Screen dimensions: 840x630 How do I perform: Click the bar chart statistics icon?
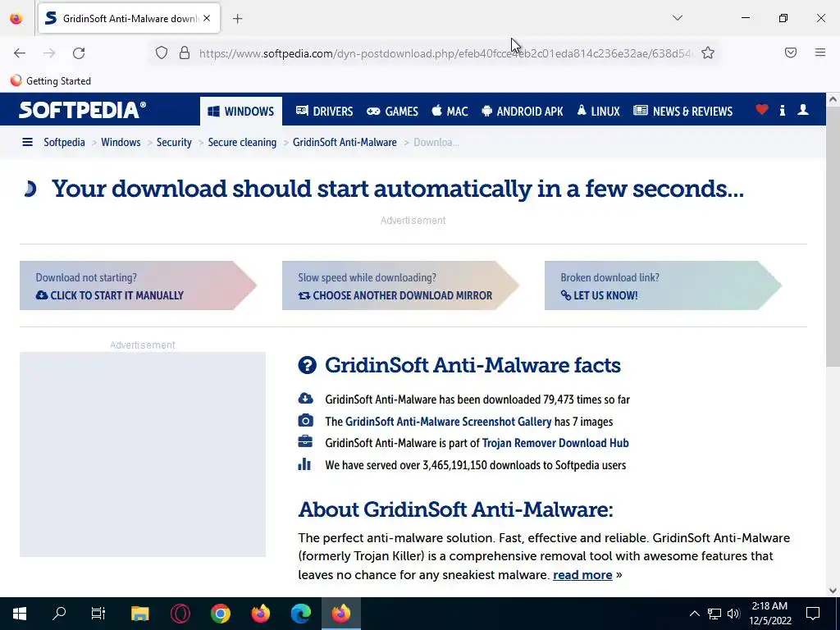(304, 464)
